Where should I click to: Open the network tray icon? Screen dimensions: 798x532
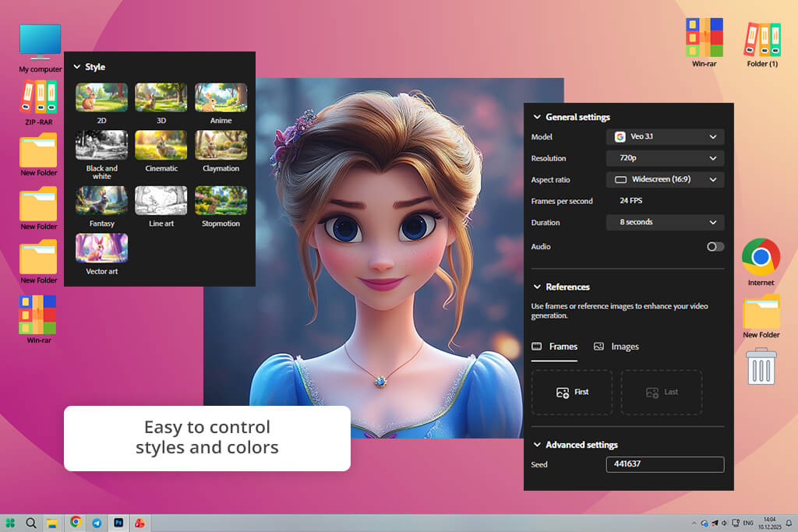click(x=736, y=523)
